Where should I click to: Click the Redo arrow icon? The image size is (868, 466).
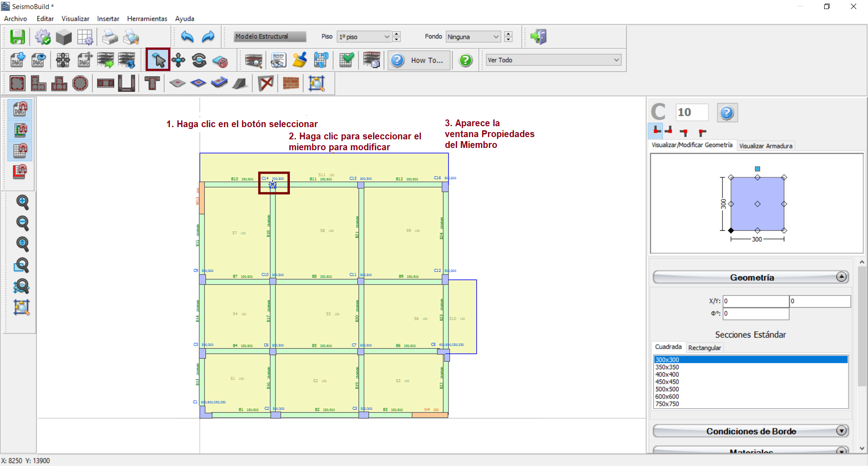(208, 37)
